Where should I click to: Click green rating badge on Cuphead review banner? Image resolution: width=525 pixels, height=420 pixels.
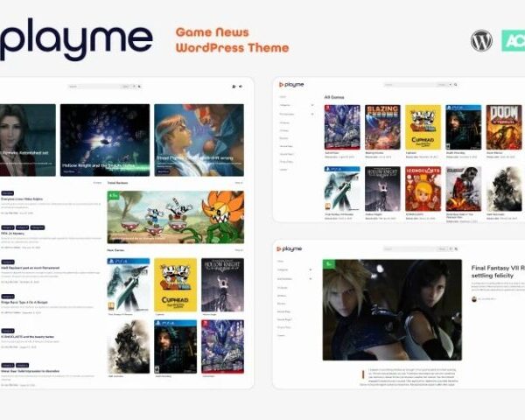pyautogui.click(x=114, y=196)
